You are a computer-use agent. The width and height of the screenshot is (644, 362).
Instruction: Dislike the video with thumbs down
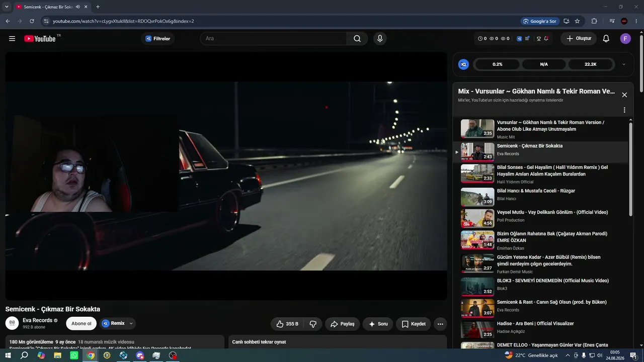313,324
